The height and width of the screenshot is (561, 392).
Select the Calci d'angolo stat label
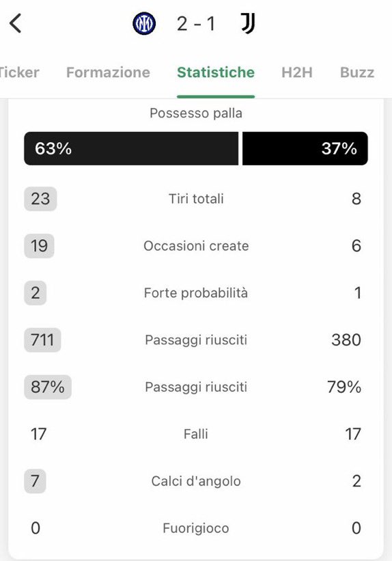click(196, 481)
